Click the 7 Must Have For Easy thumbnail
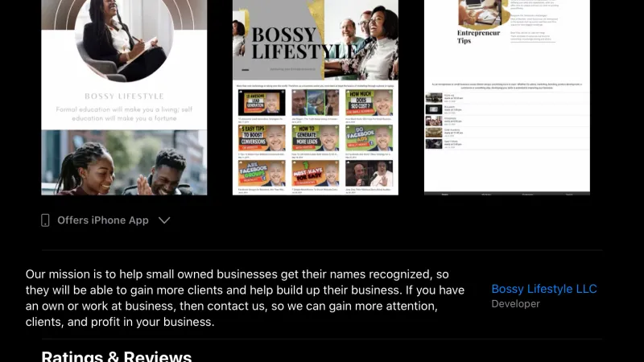 (x=316, y=173)
